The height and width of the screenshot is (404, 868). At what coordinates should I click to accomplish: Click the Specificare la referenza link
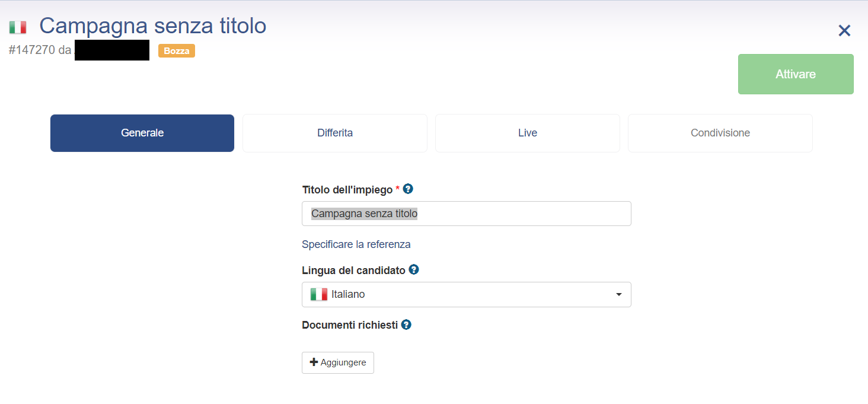[356, 244]
